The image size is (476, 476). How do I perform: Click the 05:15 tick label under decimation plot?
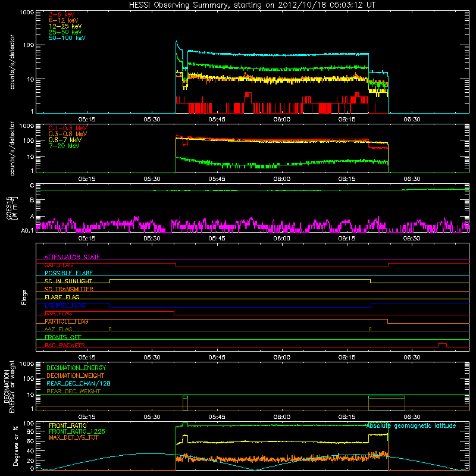(87, 417)
